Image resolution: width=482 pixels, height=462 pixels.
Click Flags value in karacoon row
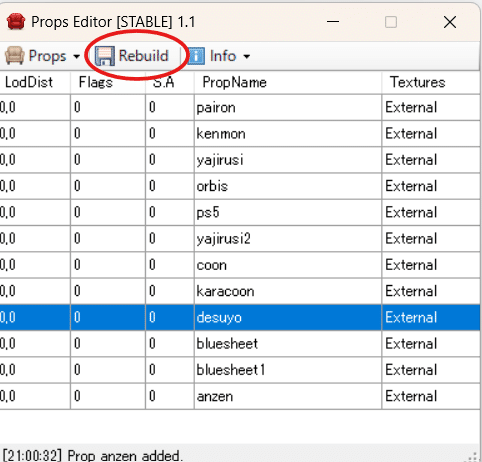(108, 291)
